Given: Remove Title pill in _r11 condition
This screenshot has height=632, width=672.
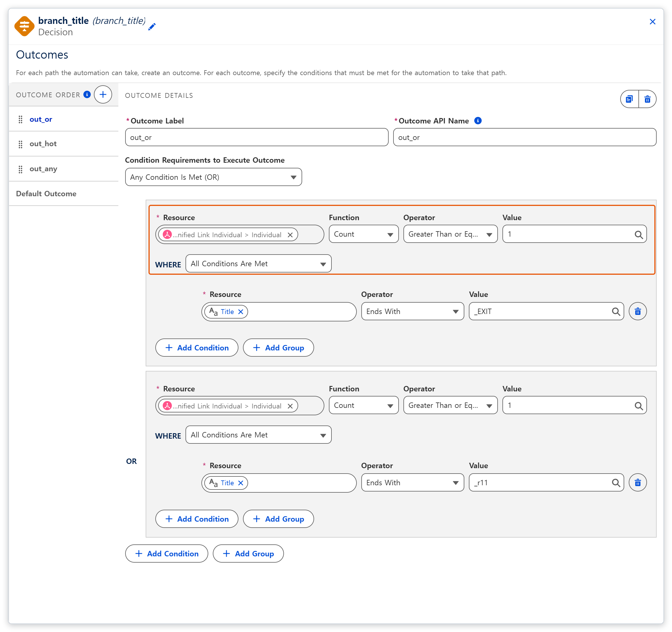Looking at the screenshot, I should [x=241, y=483].
